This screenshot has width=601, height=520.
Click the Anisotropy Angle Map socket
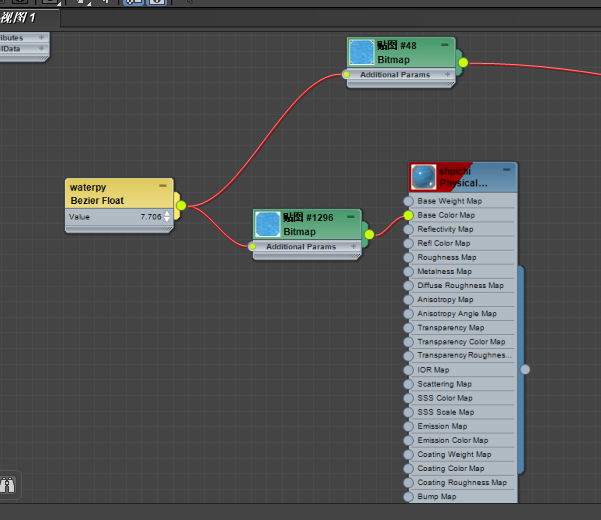[x=409, y=313]
